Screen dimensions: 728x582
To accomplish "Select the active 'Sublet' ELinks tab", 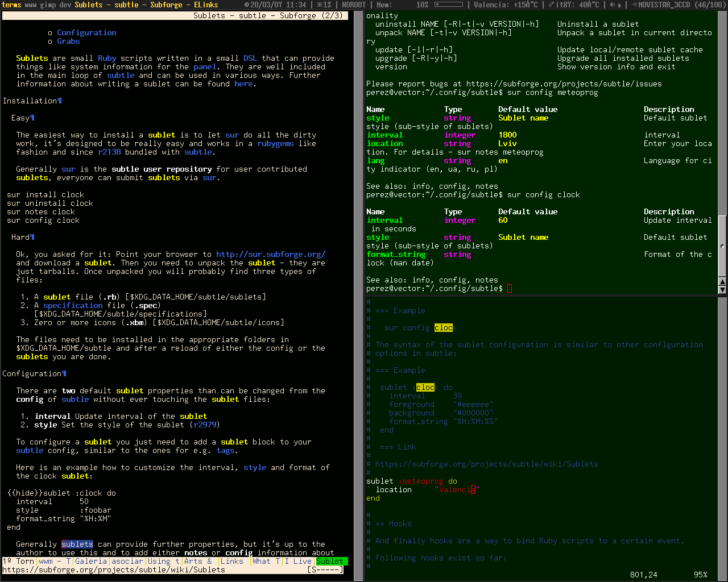I will [332, 561].
